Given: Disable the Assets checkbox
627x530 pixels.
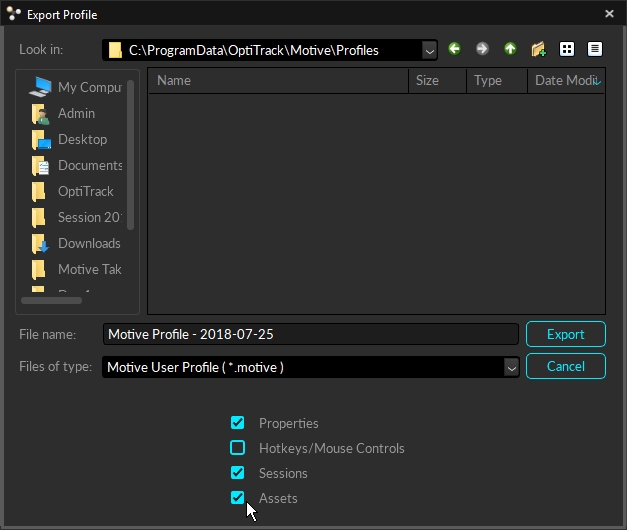Looking at the screenshot, I should (238, 498).
